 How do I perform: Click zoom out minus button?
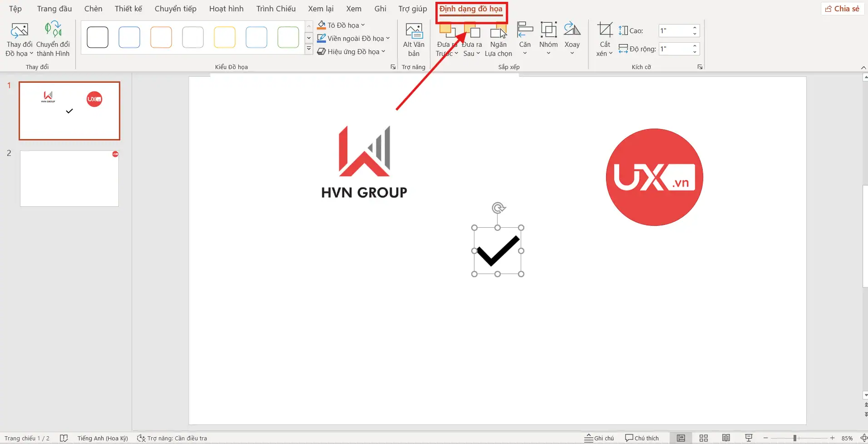pyautogui.click(x=766, y=438)
